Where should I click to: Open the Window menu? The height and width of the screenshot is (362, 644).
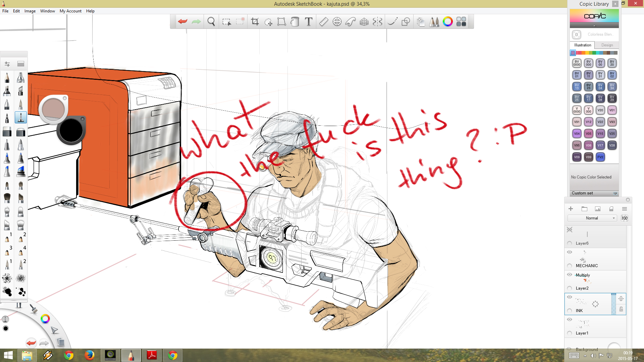point(48,11)
